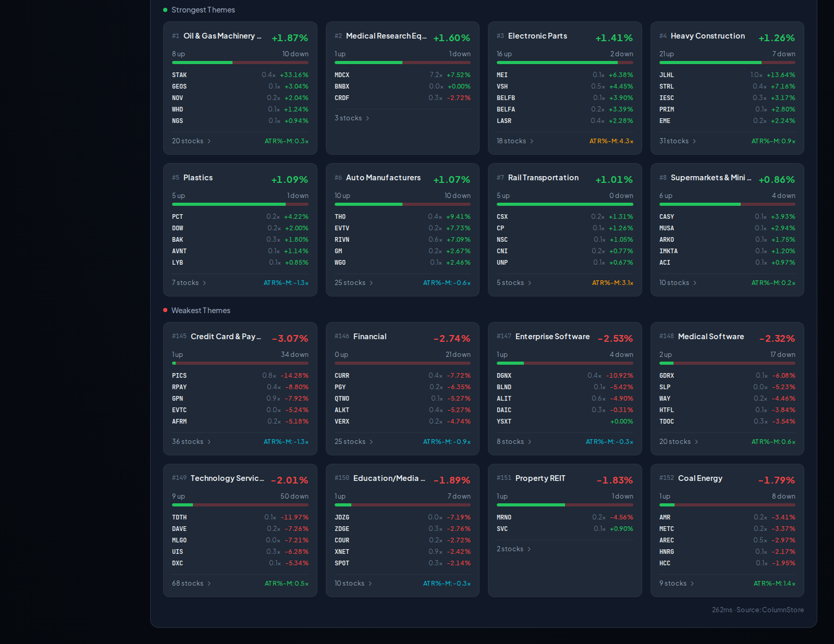Open the Financial theme title

click(x=370, y=337)
